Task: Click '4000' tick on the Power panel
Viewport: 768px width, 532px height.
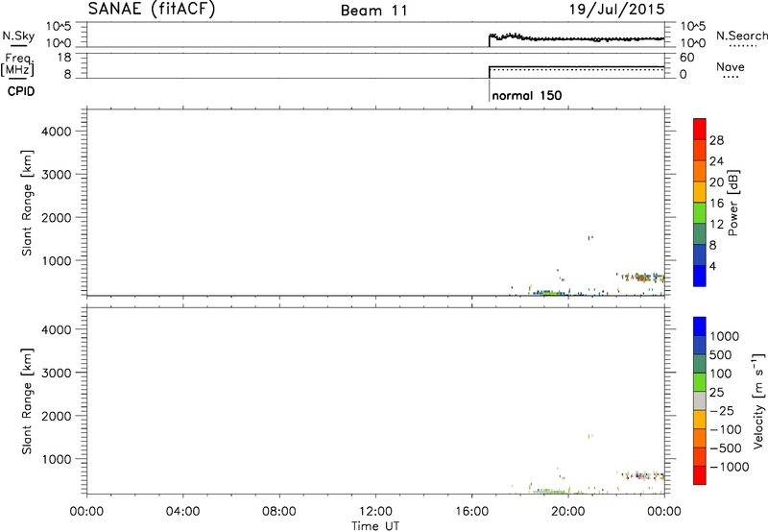Action: [57, 132]
